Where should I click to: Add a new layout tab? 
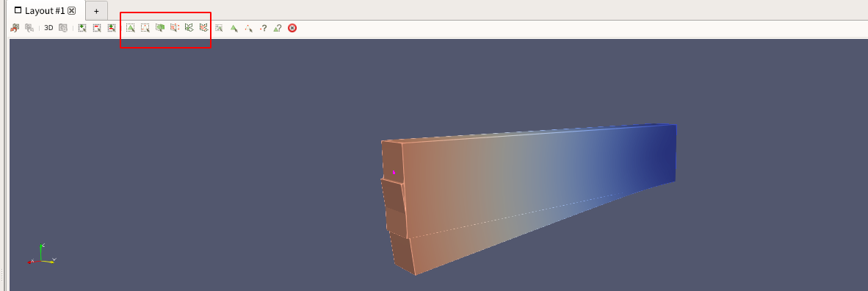96,10
